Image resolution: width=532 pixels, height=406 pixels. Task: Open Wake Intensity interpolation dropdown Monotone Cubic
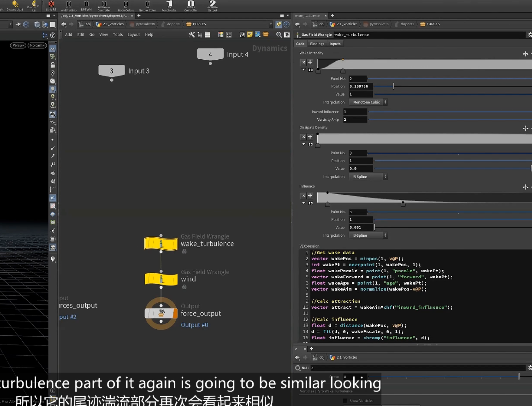click(368, 102)
